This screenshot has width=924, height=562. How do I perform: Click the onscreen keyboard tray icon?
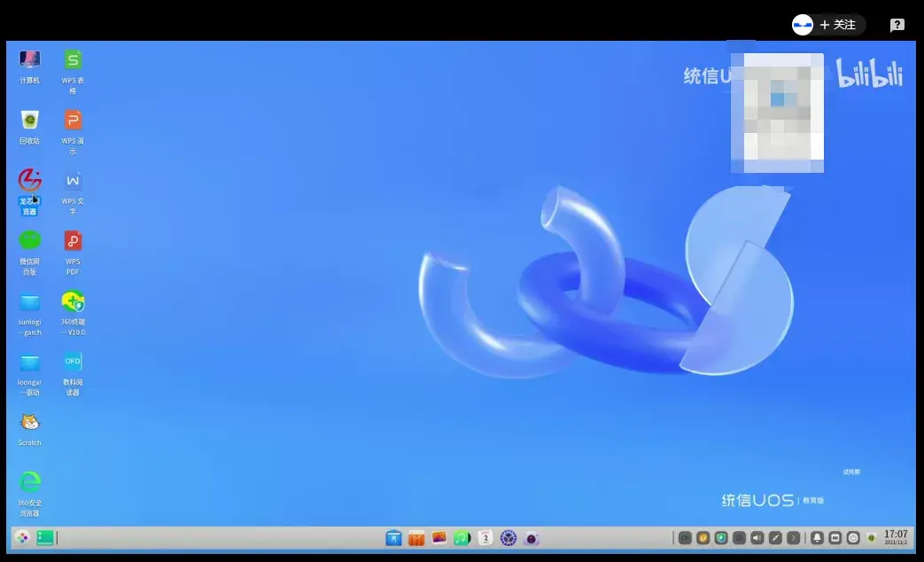[x=835, y=538]
